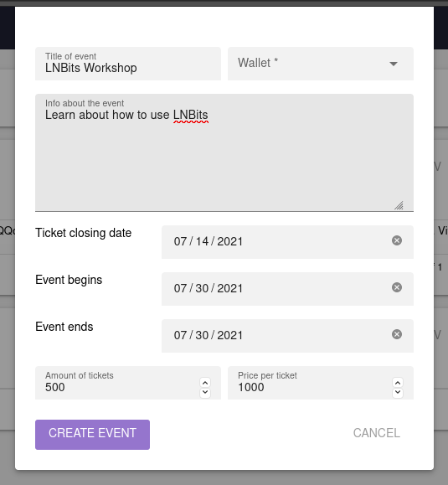The image size is (448, 485).
Task: Select month in Ticket closing date
Action: [x=180, y=241]
